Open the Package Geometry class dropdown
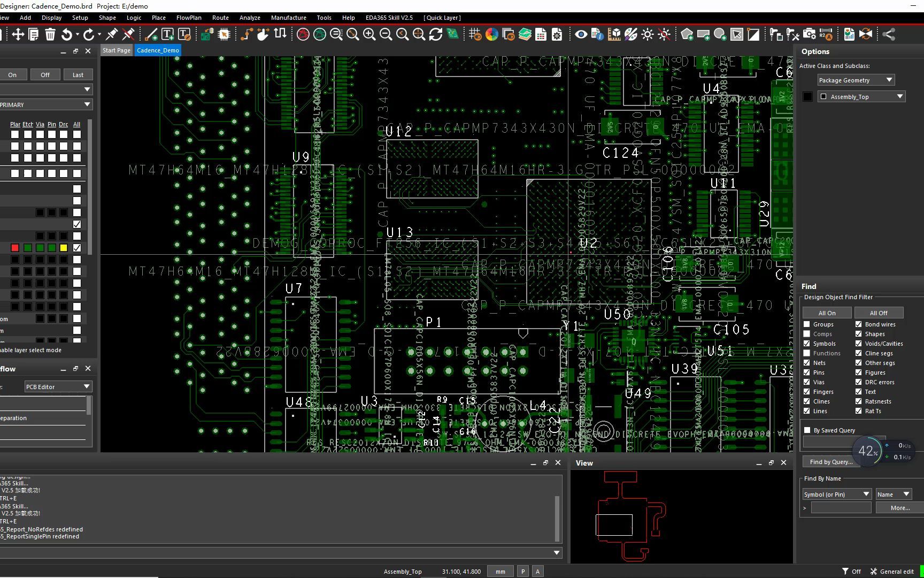This screenshot has height=578, width=924. click(856, 80)
